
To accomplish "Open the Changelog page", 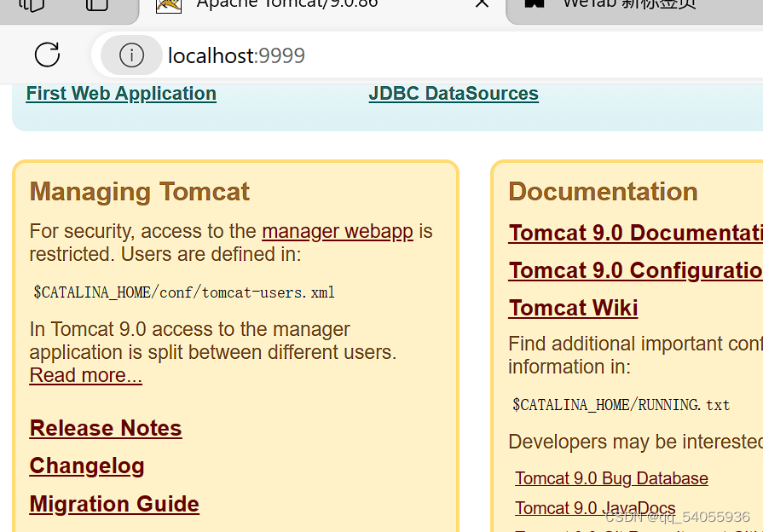I will (86, 466).
